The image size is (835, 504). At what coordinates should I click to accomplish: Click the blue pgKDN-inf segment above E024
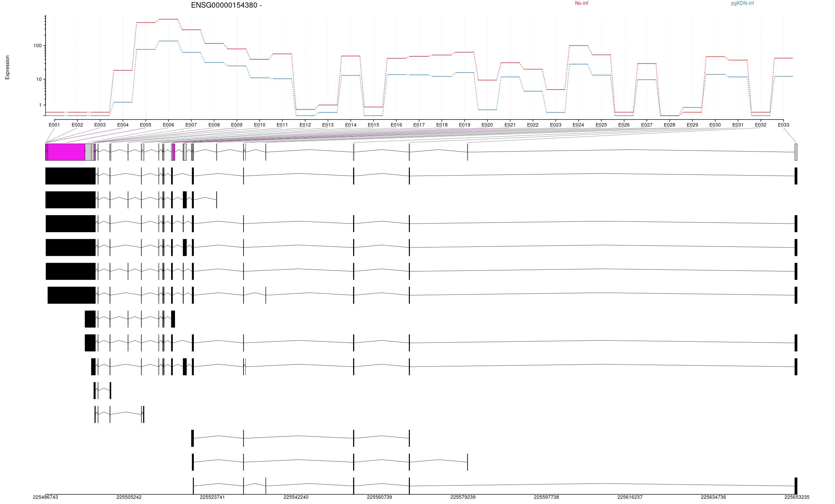coord(578,64)
